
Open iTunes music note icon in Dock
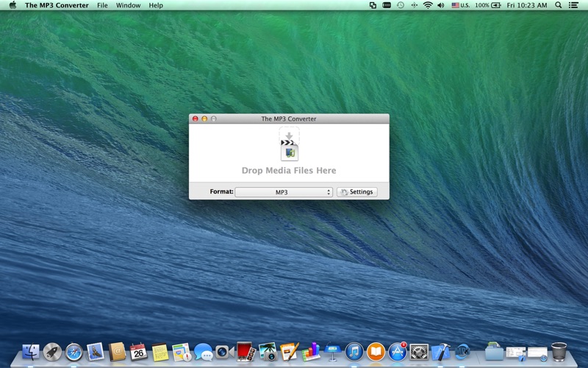pyautogui.click(x=354, y=353)
